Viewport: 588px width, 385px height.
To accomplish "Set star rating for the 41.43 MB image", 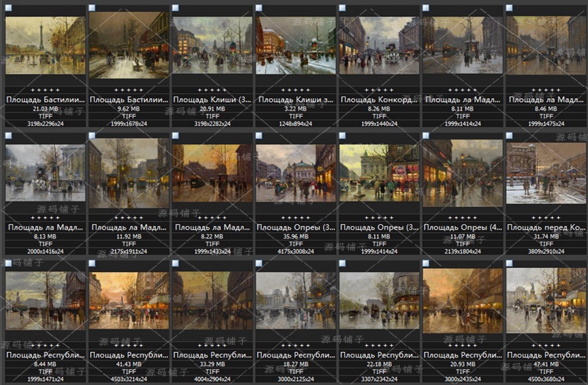I will click(129, 346).
